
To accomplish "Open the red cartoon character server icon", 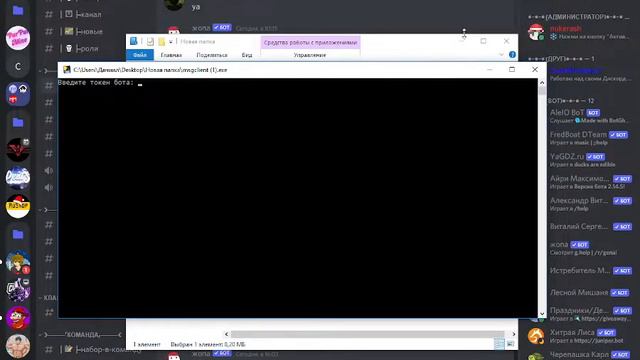I will [18, 318].
